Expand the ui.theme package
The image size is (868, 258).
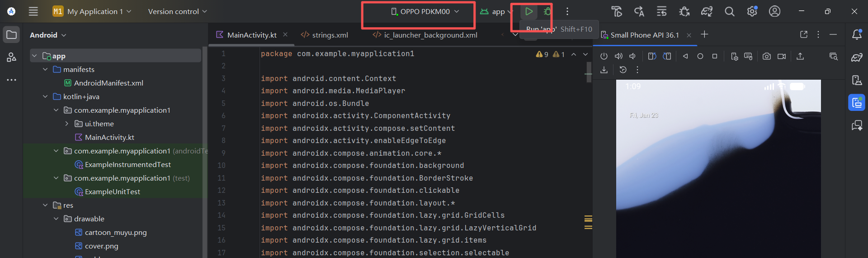point(67,124)
